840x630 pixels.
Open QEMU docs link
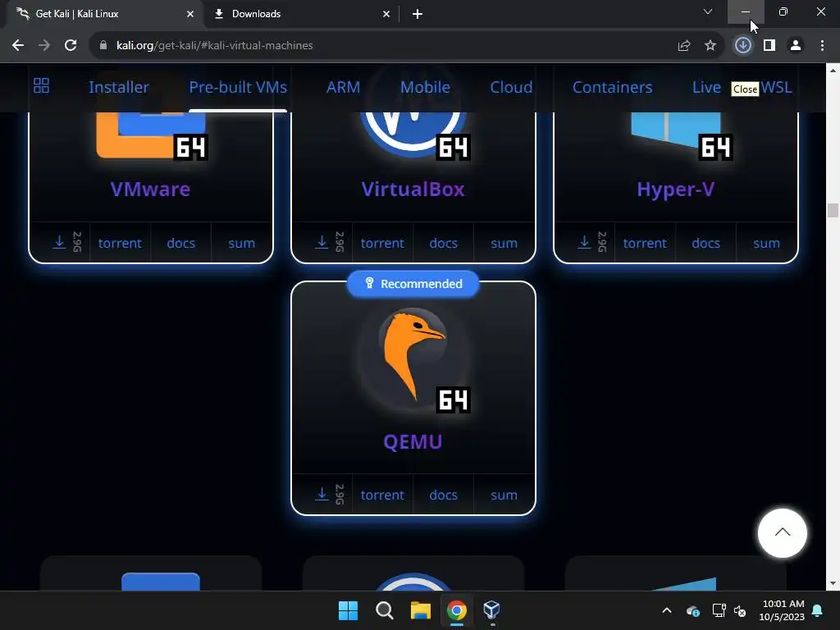[444, 495]
